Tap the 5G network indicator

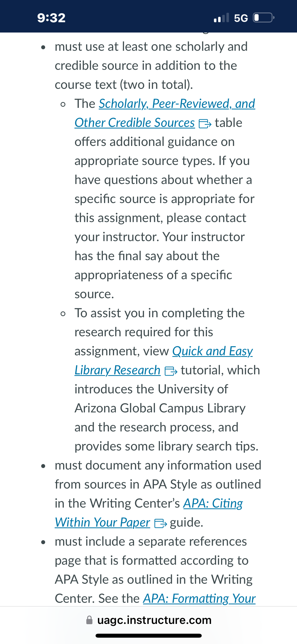[241, 18]
